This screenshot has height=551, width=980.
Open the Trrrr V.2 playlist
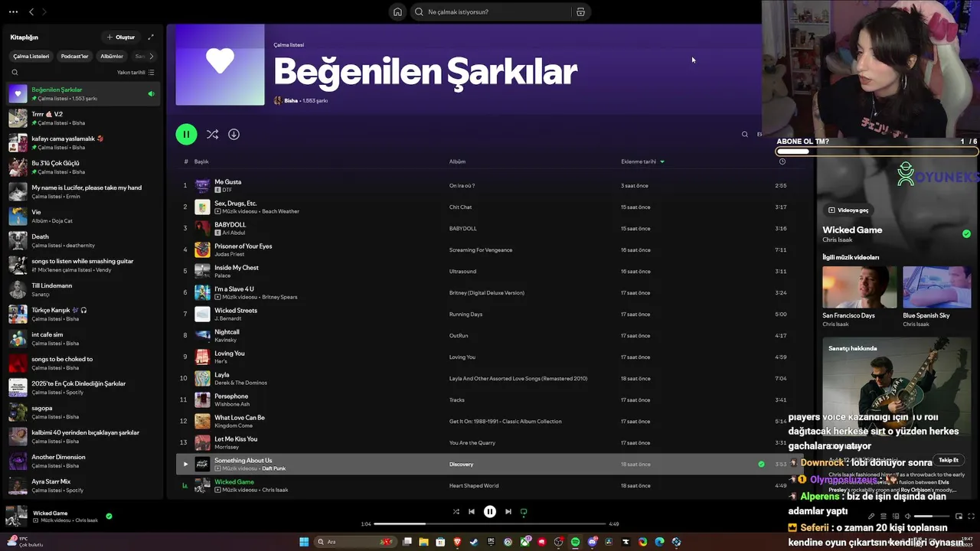pos(81,118)
